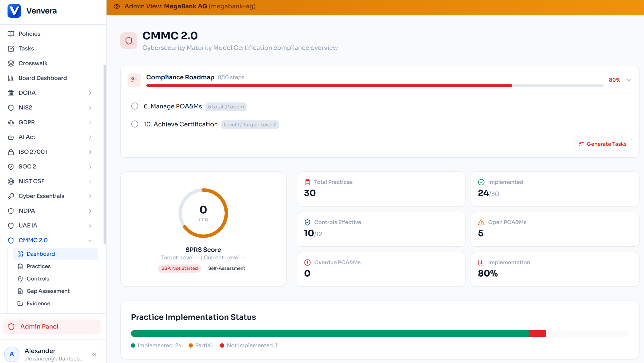Expand the DORA menu chevron

click(x=90, y=93)
